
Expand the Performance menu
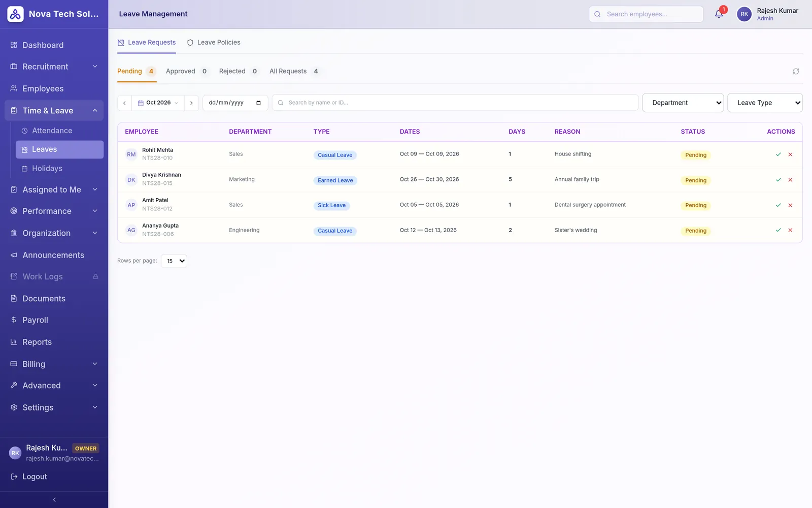click(54, 211)
